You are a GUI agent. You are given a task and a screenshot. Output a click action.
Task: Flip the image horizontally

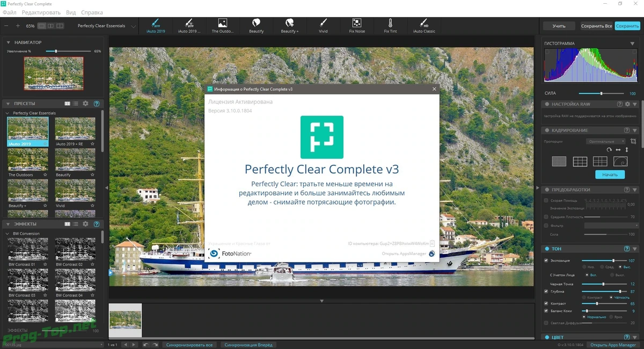(x=618, y=150)
